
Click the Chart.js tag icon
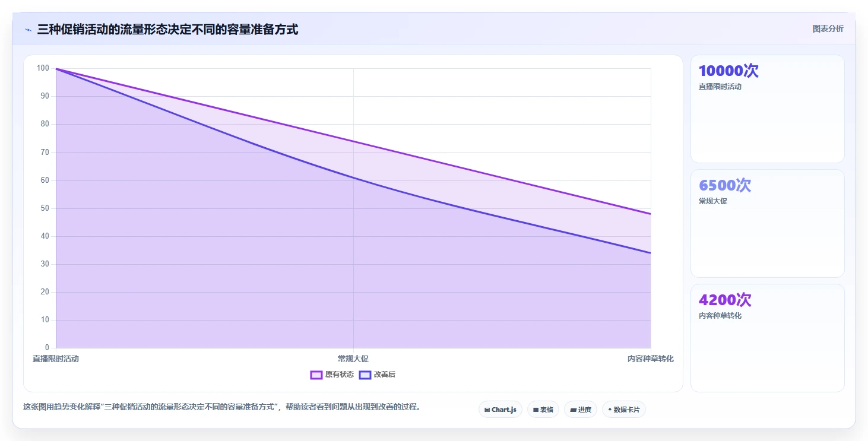tap(487, 410)
